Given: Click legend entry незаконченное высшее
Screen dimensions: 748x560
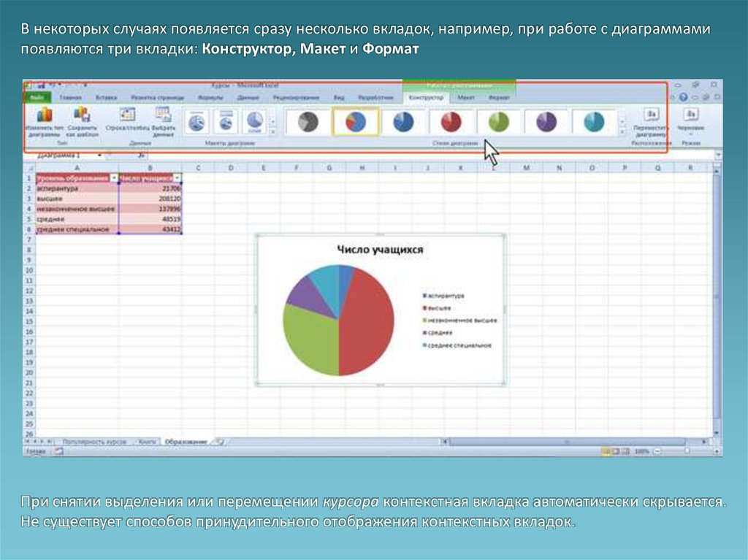Looking at the screenshot, I should 459,321.
